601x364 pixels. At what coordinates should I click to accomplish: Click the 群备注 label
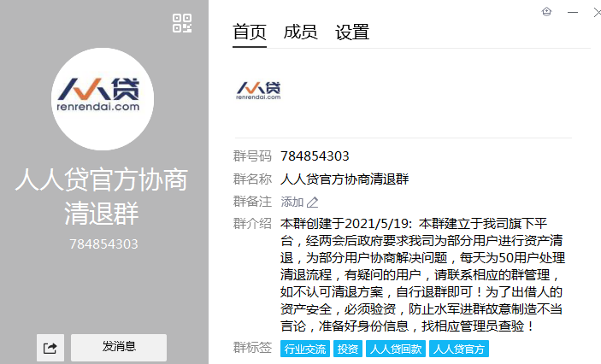[x=252, y=202]
